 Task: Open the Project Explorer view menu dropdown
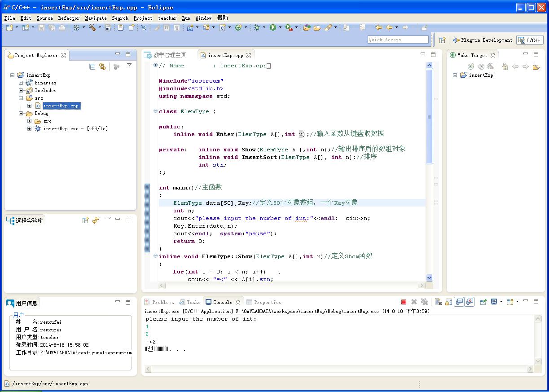click(x=129, y=66)
